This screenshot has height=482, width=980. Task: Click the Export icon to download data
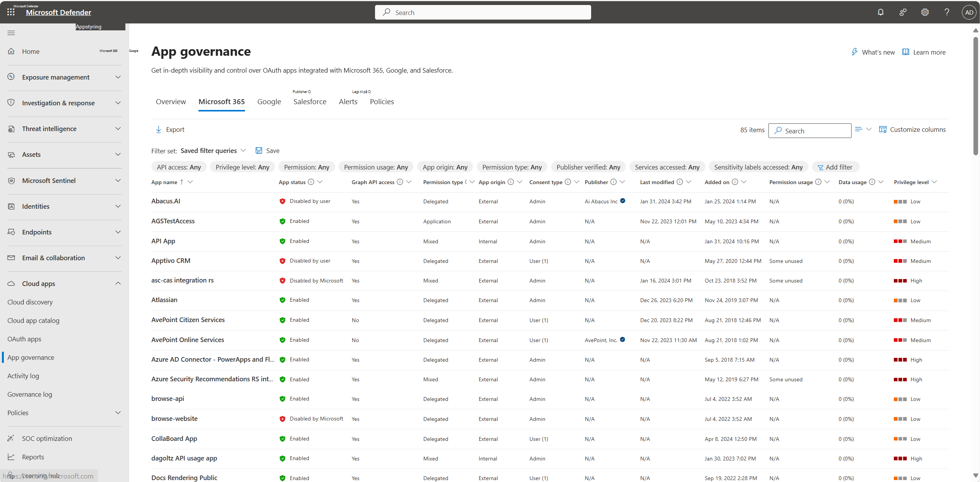(159, 129)
